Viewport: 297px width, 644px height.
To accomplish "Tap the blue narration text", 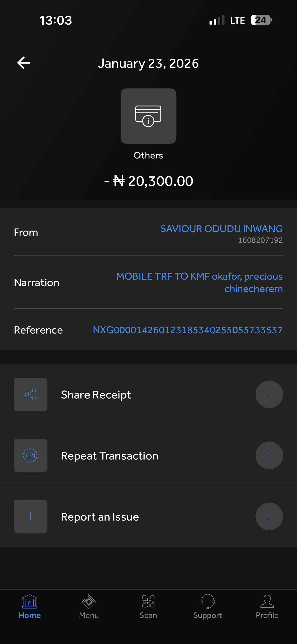I will 200,283.
